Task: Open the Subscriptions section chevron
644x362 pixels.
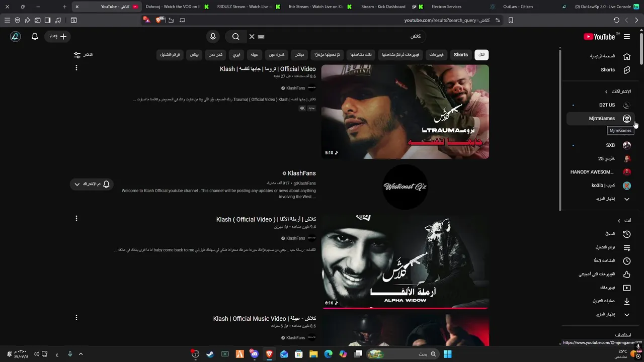Action: [606, 92]
